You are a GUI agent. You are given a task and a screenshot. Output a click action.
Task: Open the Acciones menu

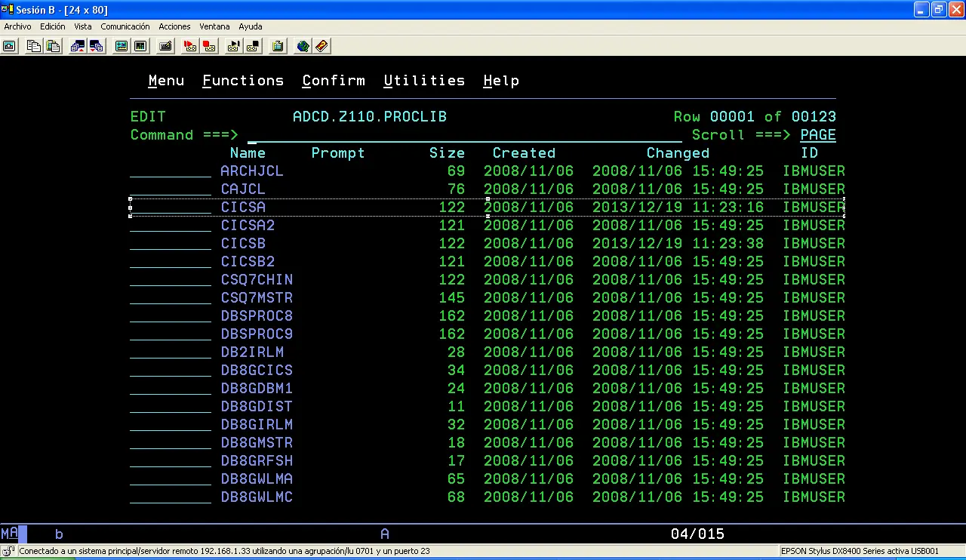pyautogui.click(x=174, y=26)
